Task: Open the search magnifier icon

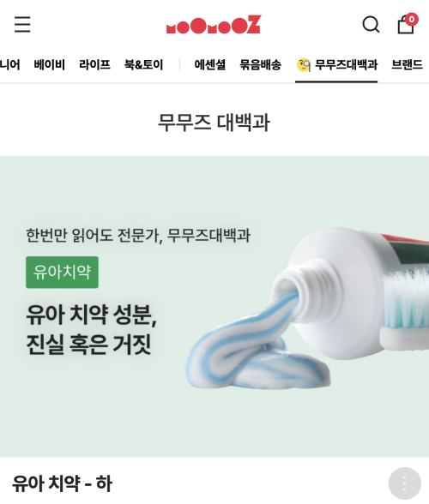Action: click(371, 24)
